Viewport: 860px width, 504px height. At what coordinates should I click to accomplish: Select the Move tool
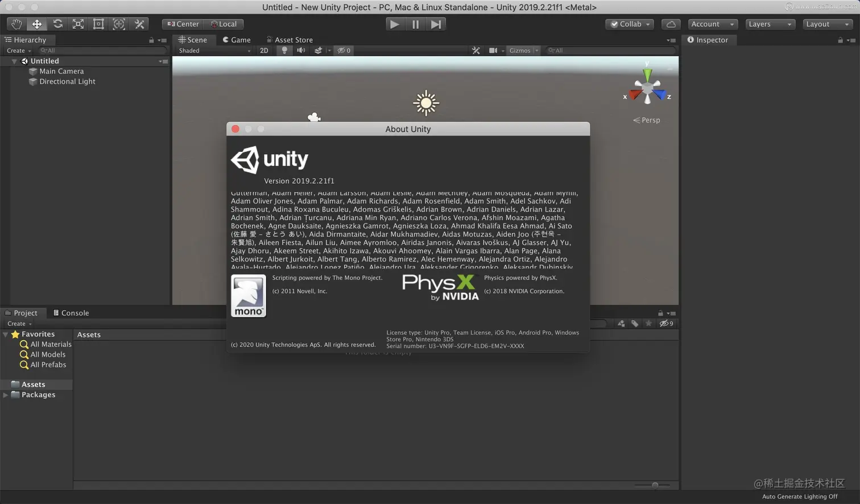click(x=37, y=24)
